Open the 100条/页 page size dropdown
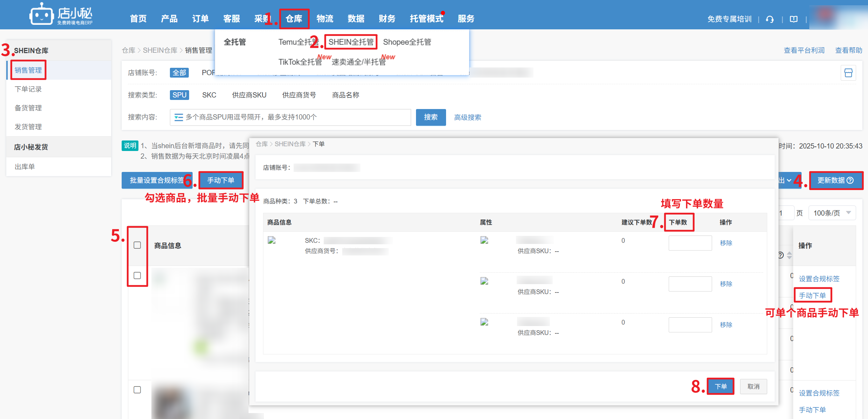 pyautogui.click(x=832, y=213)
